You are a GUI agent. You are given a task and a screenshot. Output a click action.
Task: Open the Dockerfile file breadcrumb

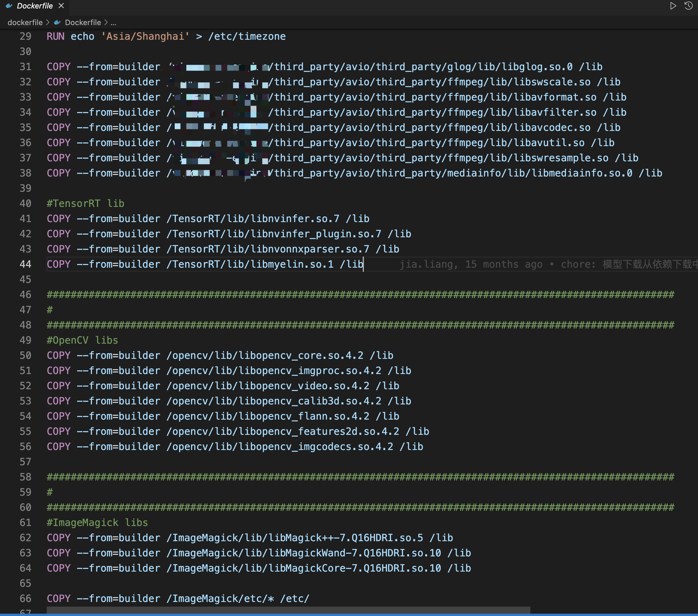coord(83,23)
